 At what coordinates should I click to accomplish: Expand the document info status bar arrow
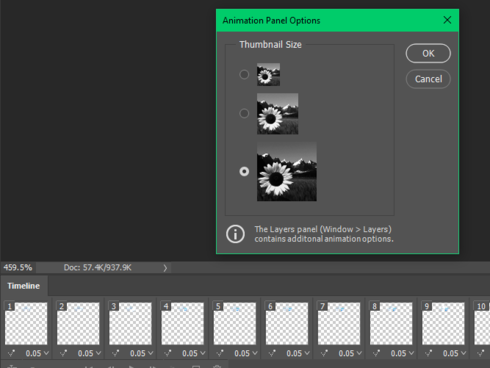pos(165,268)
